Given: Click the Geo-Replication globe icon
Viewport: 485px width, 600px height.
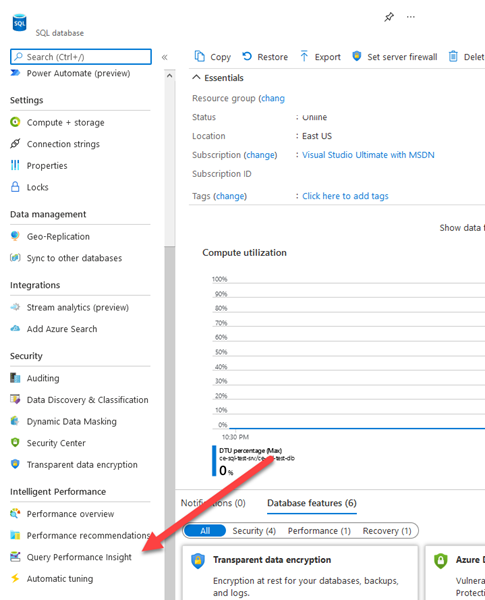Looking at the screenshot, I should pos(15,236).
